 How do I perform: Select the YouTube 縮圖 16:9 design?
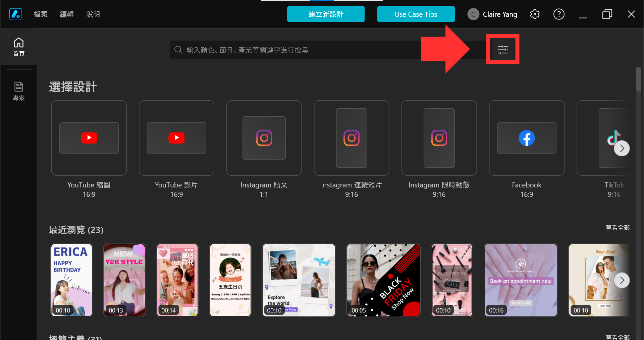(89, 138)
